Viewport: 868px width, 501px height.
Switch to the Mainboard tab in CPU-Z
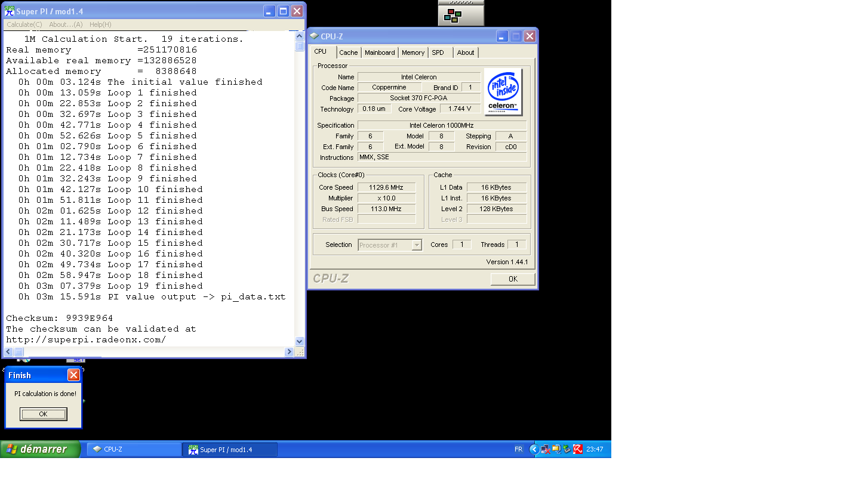[x=380, y=52]
